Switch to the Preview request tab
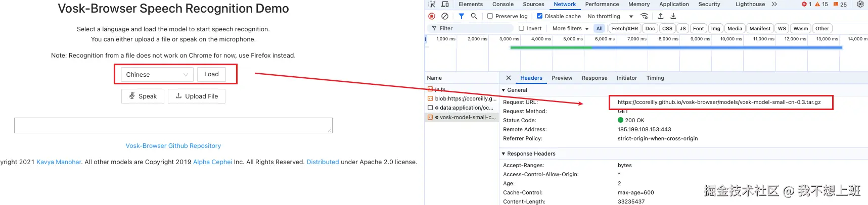Image resolution: width=868 pixels, height=205 pixels. [562, 78]
